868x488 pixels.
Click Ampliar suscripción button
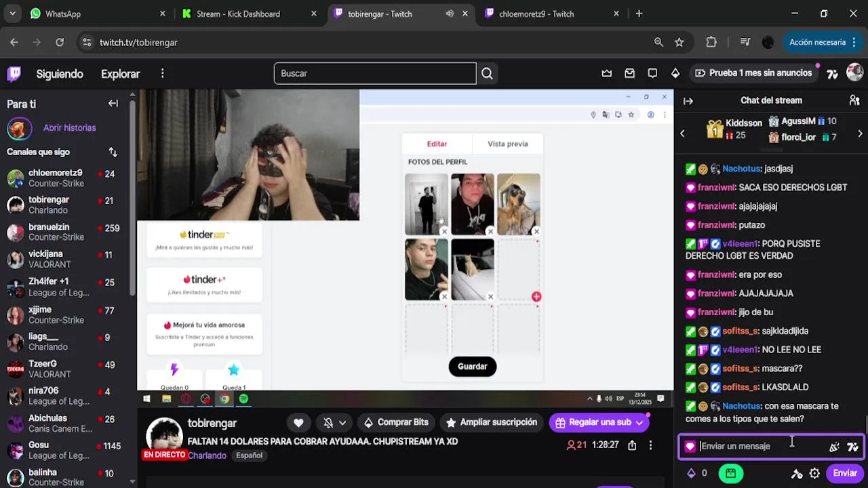click(x=491, y=422)
